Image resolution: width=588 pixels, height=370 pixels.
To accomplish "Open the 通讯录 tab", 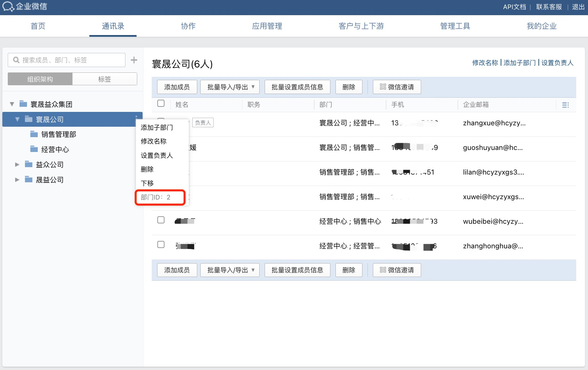I will [x=113, y=26].
